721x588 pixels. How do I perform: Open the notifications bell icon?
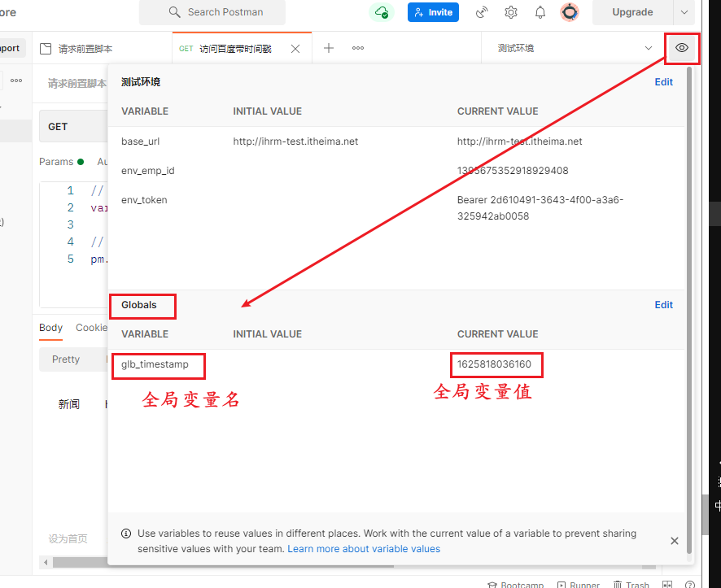(x=540, y=12)
